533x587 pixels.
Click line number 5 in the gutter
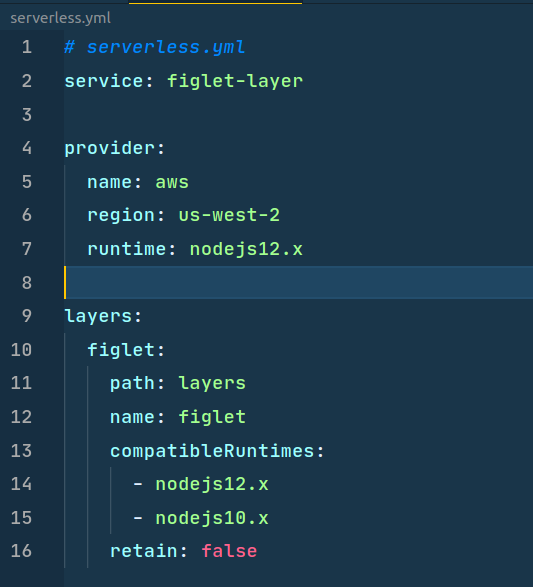coord(27,182)
